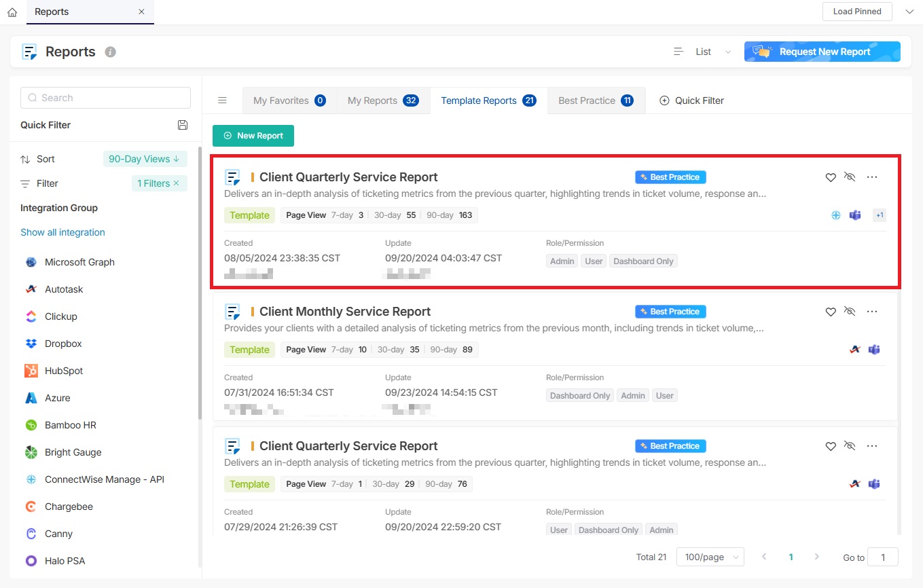This screenshot has width=923, height=588.
Task: Save the quick filter using the disk icon
Action: coord(182,125)
